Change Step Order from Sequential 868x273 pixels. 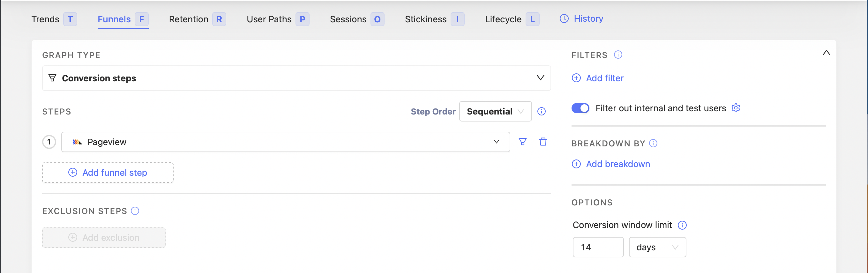[495, 111]
